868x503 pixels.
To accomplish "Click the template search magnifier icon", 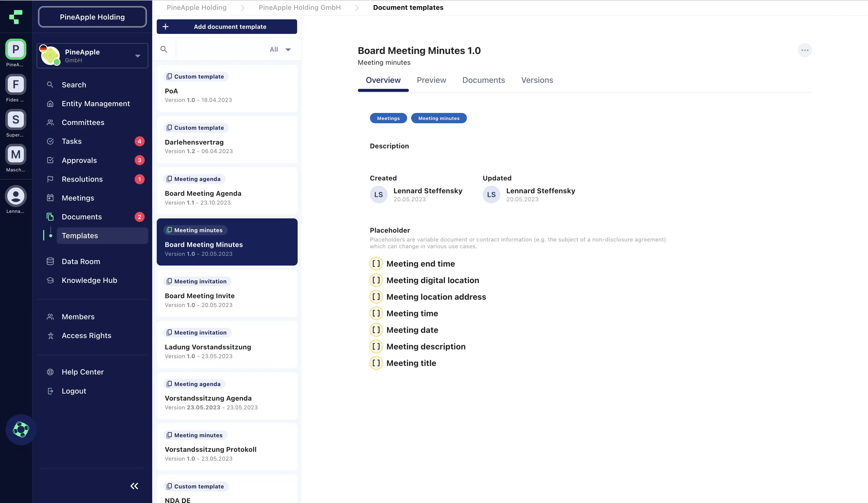I will (164, 50).
